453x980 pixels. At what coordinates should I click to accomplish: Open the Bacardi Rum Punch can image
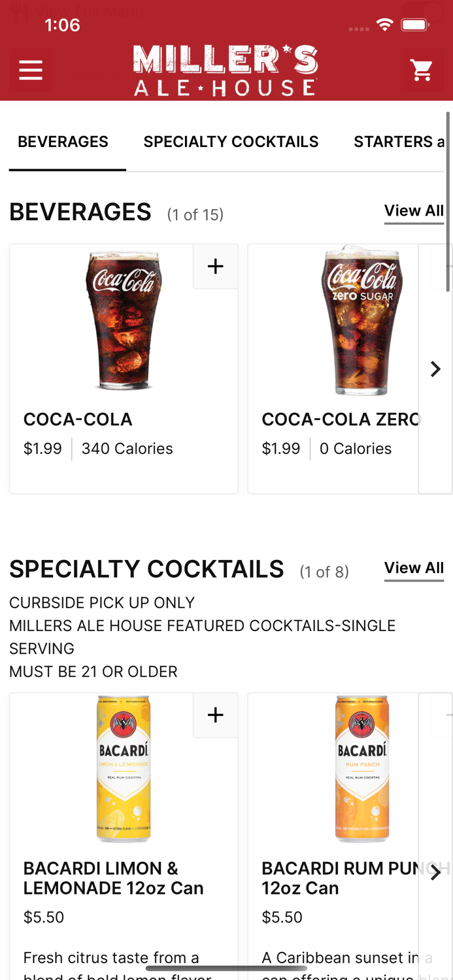pos(361,769)
